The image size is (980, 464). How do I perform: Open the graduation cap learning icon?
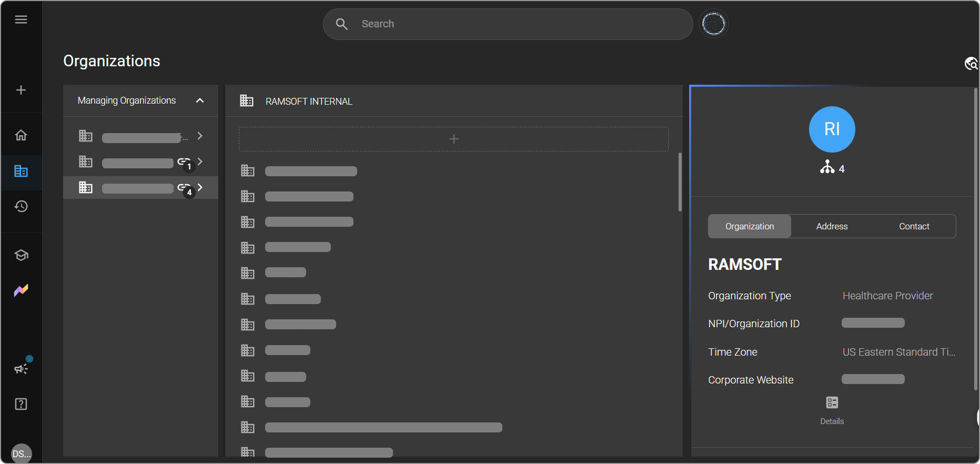click(x=21, y=255)
